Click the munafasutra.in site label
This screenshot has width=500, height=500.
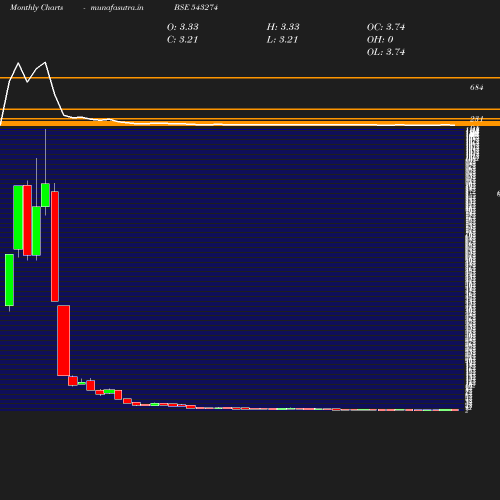click(x=117, y=7)
